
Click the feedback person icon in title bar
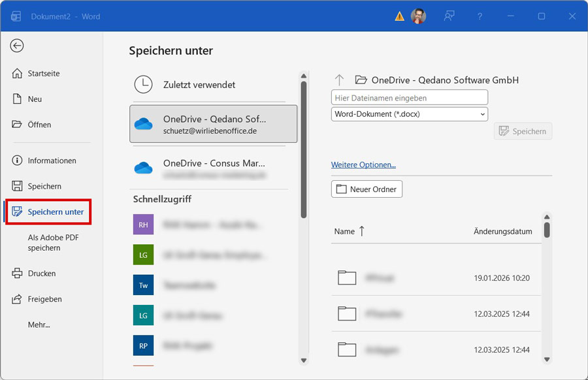pyautogui.click(x=449, y=16)
